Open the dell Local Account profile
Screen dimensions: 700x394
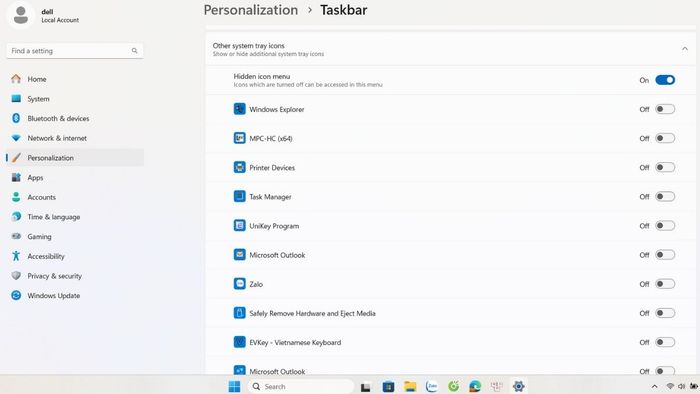click(x=44, y=15)
